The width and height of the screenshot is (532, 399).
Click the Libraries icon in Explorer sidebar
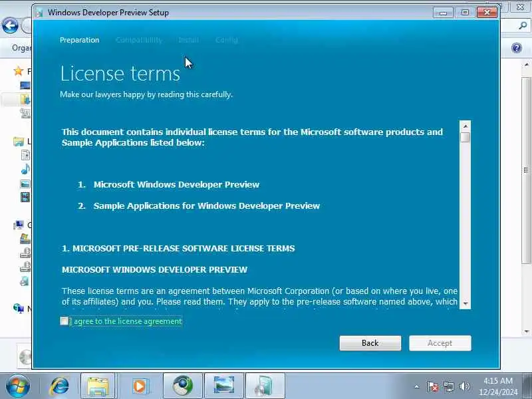click(x=19, y=141)
